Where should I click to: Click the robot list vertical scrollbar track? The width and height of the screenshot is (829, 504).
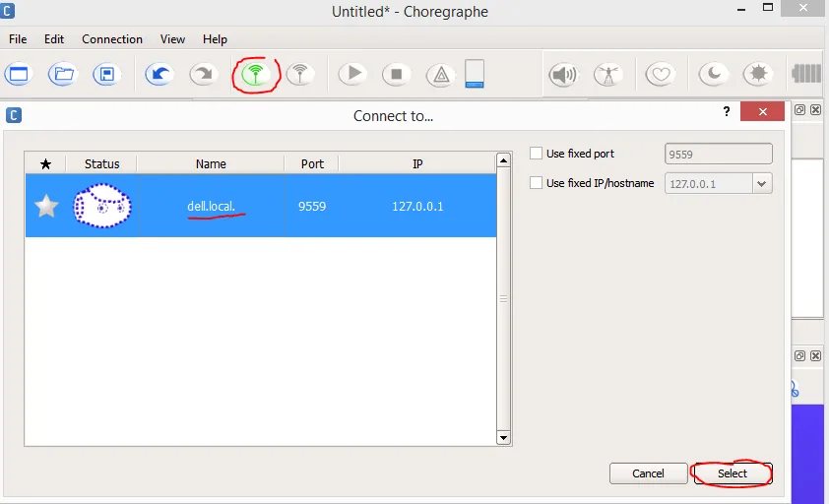[503, 299]
